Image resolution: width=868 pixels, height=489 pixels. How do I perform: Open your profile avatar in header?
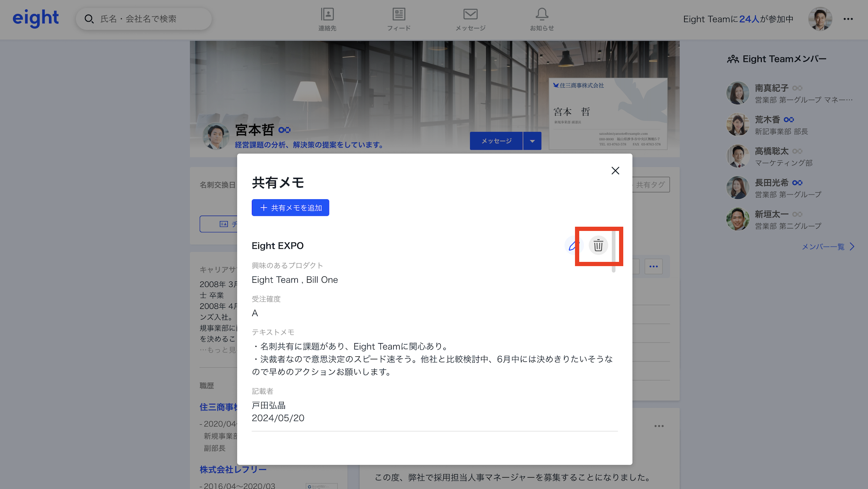(x=820, y=19)
